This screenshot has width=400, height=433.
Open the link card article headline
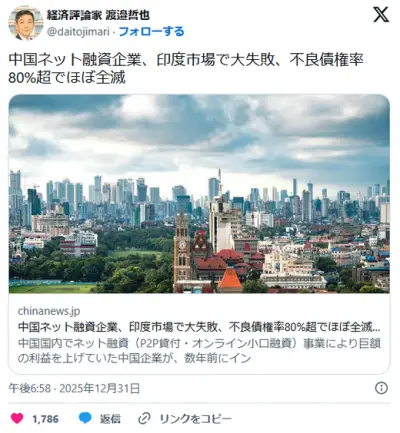(199, 327)
